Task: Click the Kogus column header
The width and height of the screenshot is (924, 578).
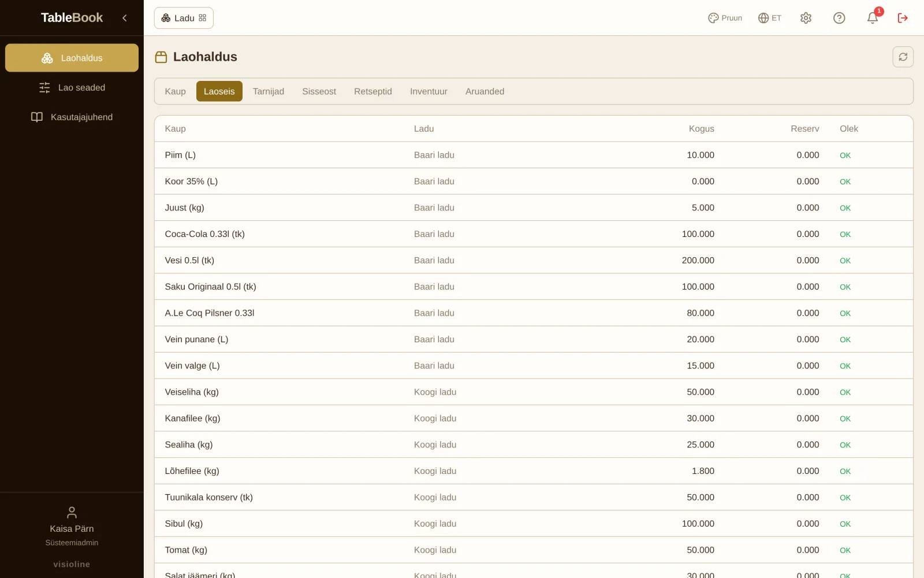Action: [701, 128]
